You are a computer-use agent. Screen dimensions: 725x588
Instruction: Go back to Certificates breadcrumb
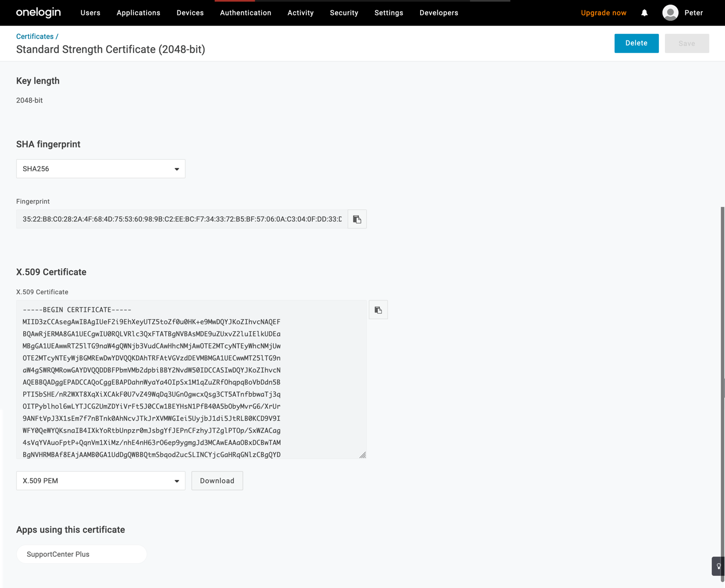coord(35,36)
